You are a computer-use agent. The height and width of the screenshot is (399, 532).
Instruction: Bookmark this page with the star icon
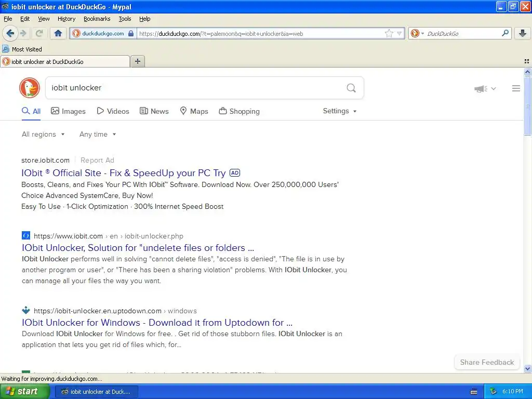point(389,33)
